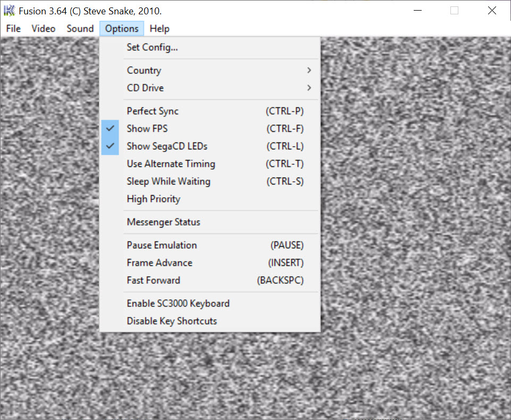Select Messenger Status entry
This screenshot has height=420, width=511.
pos(210,222)
